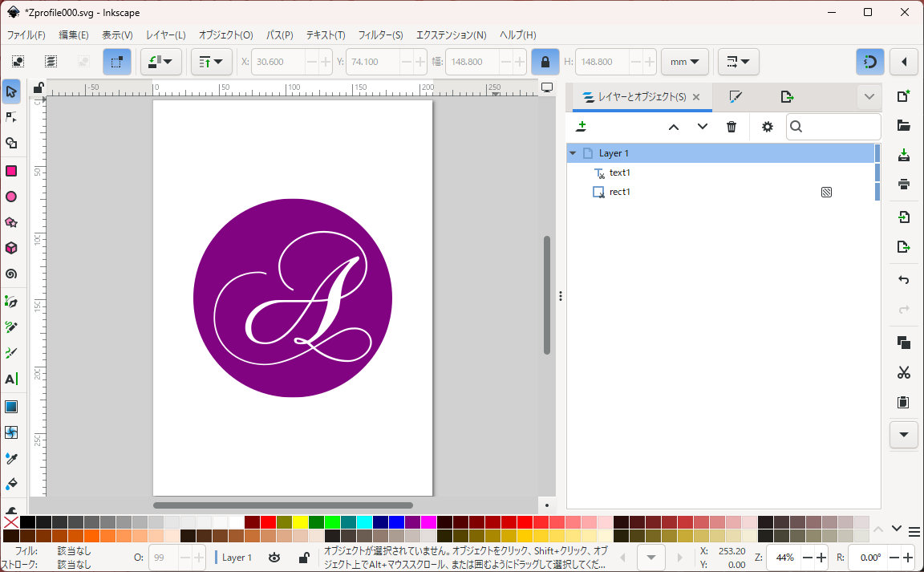924x572 pixels.
Task: Toggle the guides lock at ruler corner
Action: click(x=38, y=88)
